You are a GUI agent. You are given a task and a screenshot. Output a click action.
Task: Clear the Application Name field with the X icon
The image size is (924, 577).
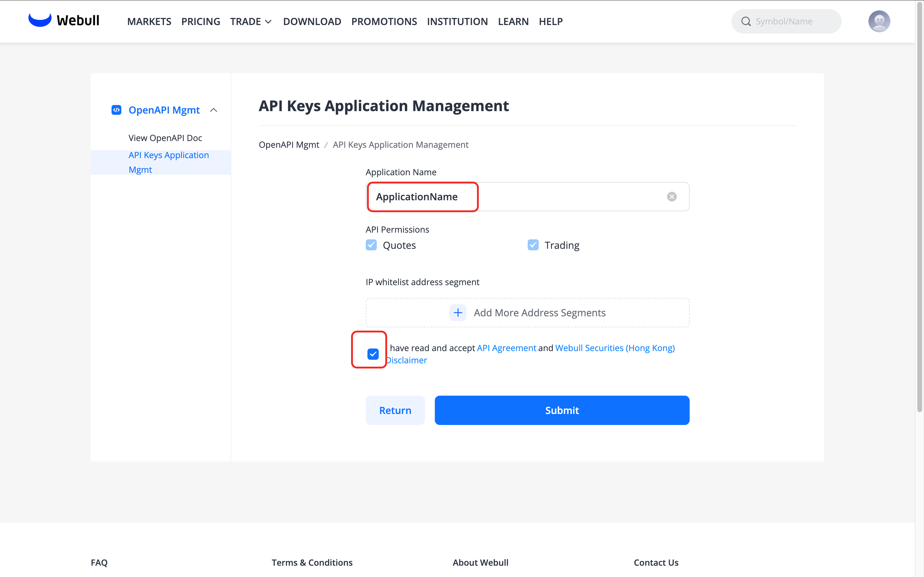tap(672, 197)
